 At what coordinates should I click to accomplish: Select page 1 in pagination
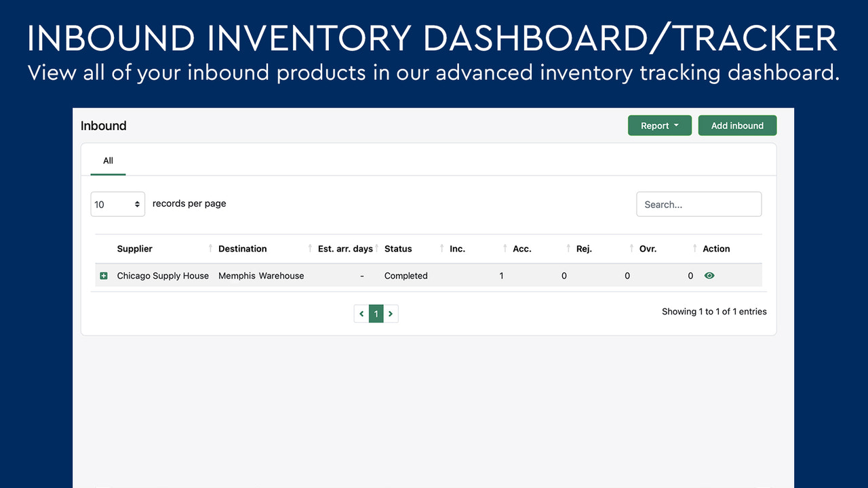376,313
